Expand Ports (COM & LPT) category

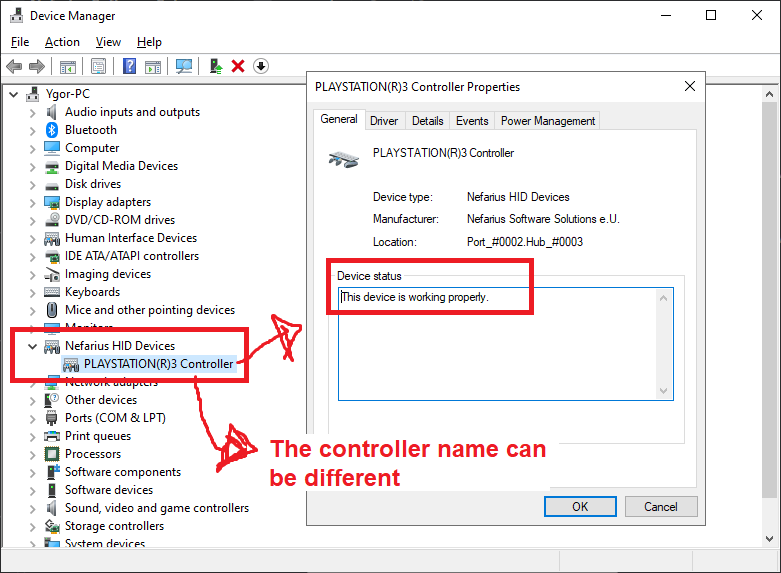click(x=32, y=419)
